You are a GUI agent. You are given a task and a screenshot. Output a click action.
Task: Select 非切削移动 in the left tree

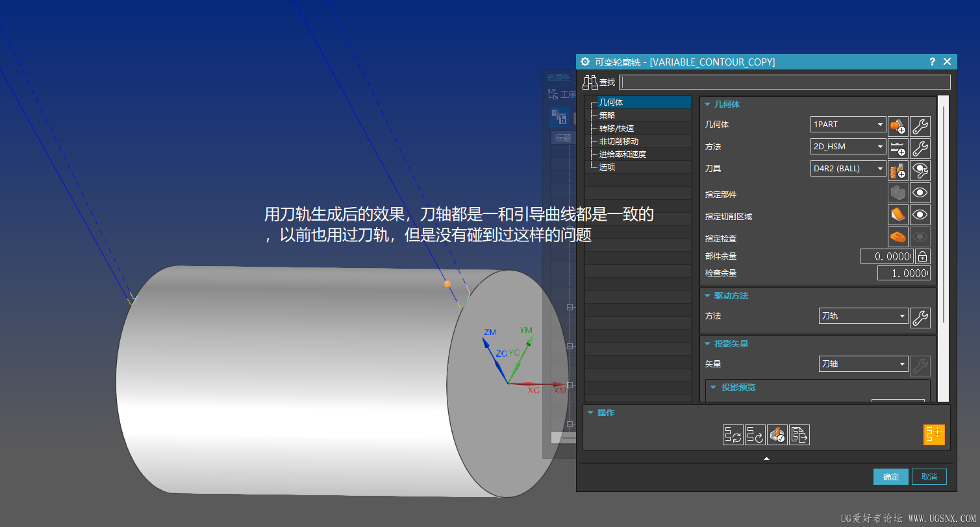click(x=618, y=141)
